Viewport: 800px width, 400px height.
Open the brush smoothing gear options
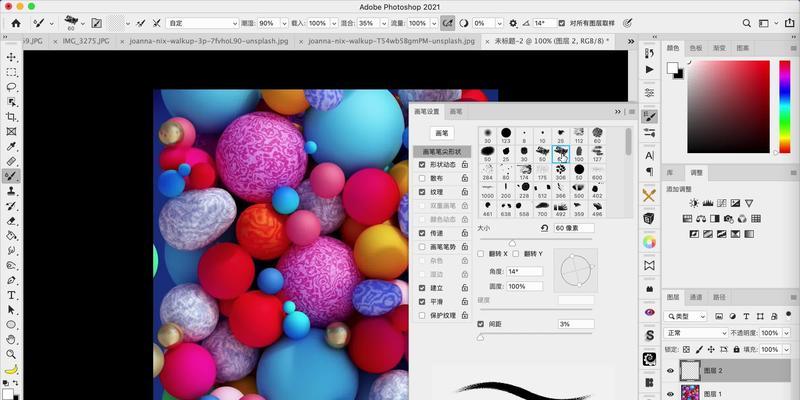point(513,23)
